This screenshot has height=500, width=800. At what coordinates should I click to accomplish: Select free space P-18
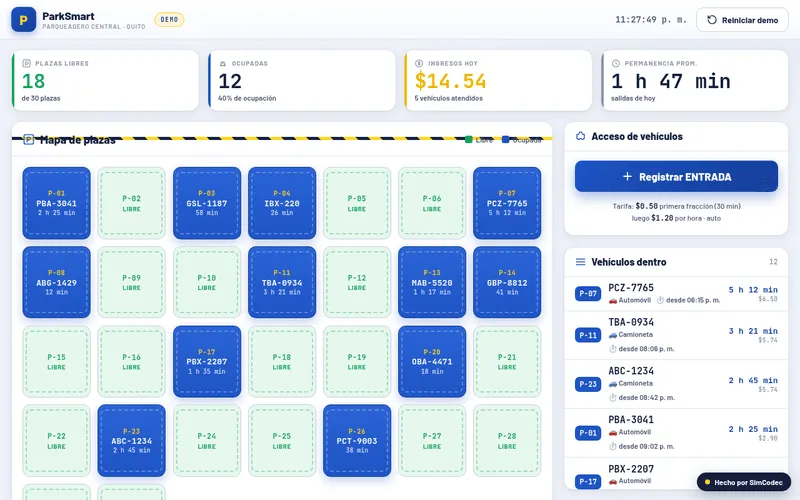(282, 362)
